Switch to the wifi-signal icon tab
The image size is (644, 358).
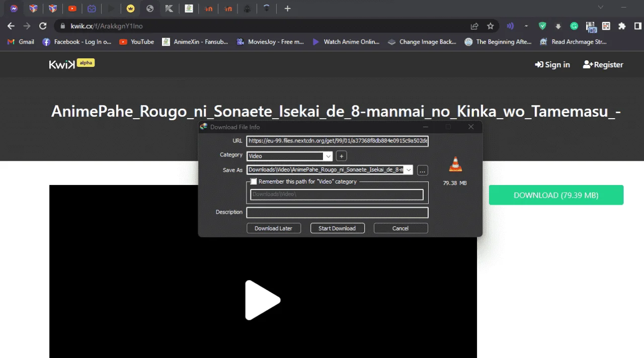tap(267, 9)
